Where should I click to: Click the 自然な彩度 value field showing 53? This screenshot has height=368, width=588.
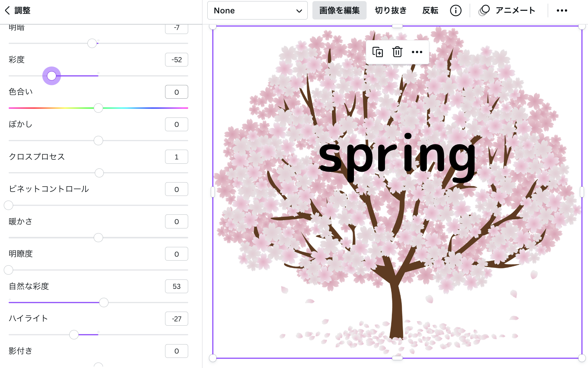point(177,286)
